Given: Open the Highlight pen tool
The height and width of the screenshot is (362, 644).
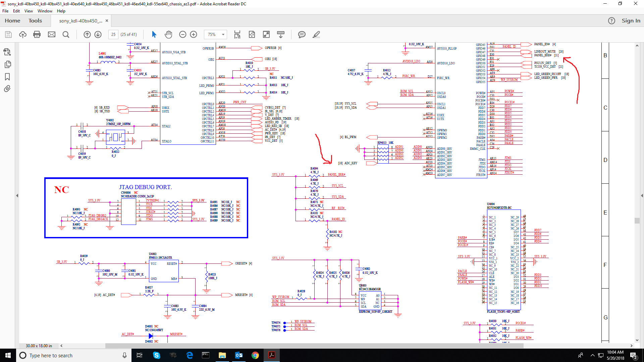Looking at the screenshot, I should tap(316, 35).
